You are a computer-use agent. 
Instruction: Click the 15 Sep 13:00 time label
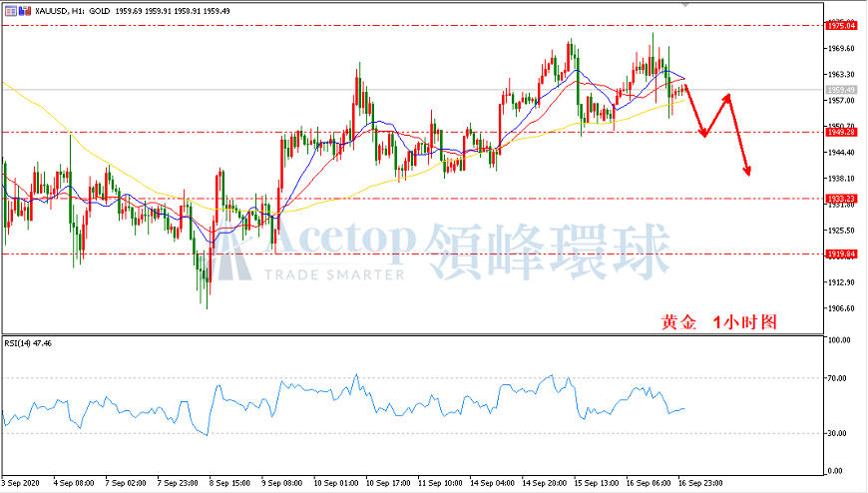tap(597, 484)
